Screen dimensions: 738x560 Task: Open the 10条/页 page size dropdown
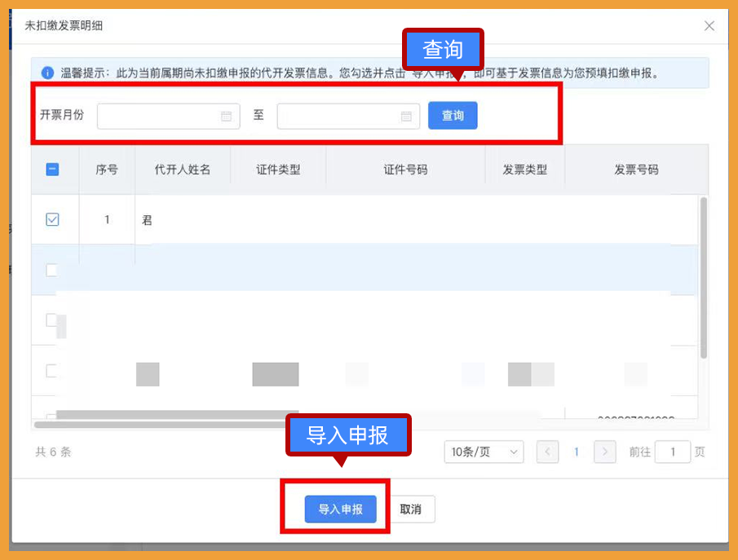pos(484,452)
